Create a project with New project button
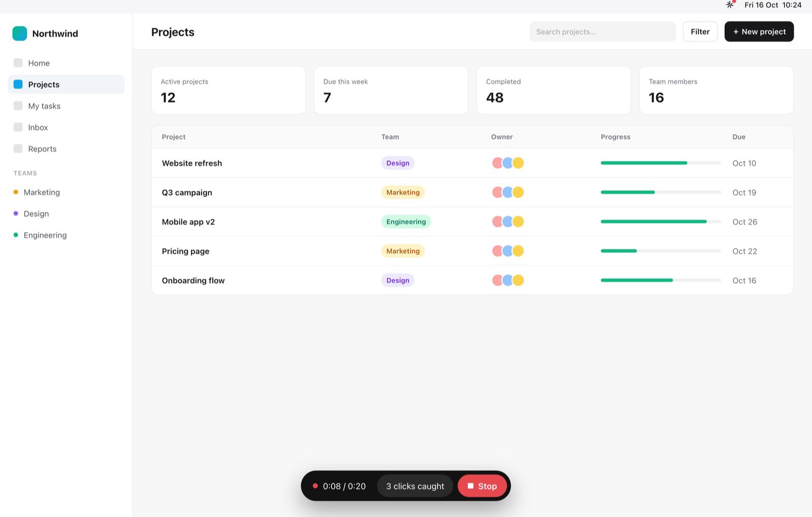This screenshot has width=812, height=517. pyautogui.click(x=759, y=31)
